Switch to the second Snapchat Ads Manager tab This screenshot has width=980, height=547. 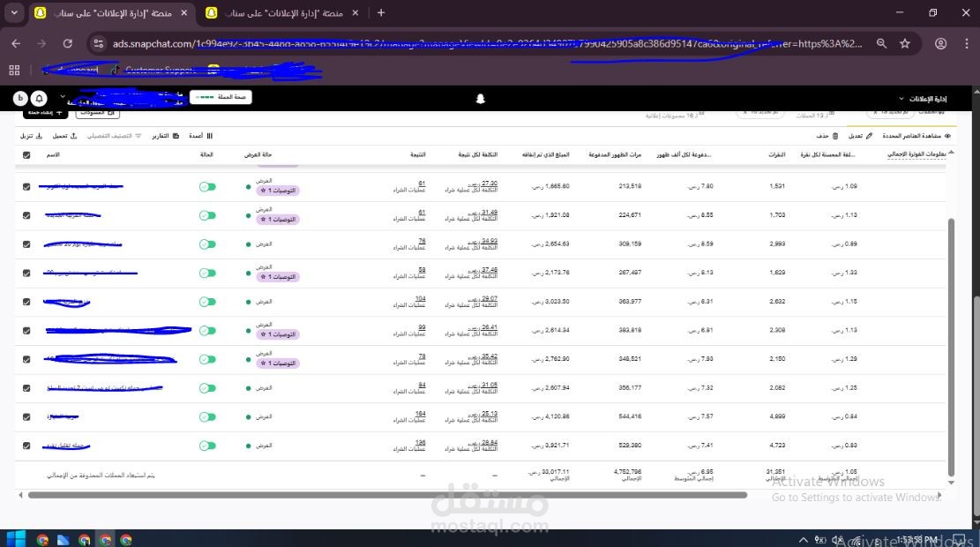tap(283, 13)
